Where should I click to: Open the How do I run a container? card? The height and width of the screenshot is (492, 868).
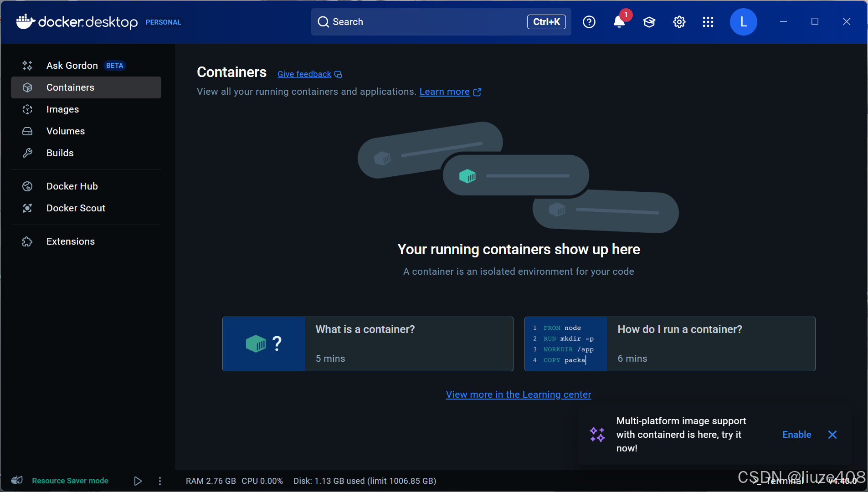tap(670, 344)
